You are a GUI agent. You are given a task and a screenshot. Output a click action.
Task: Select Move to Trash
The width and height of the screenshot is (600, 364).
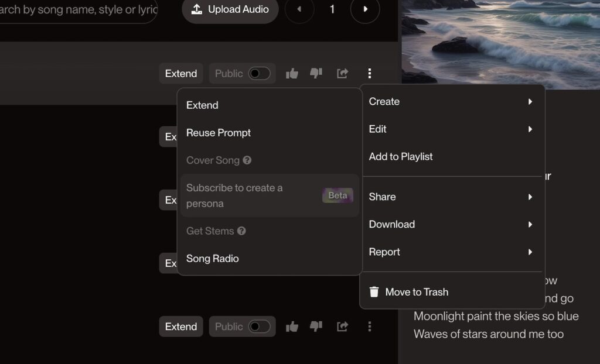[417, 292]
